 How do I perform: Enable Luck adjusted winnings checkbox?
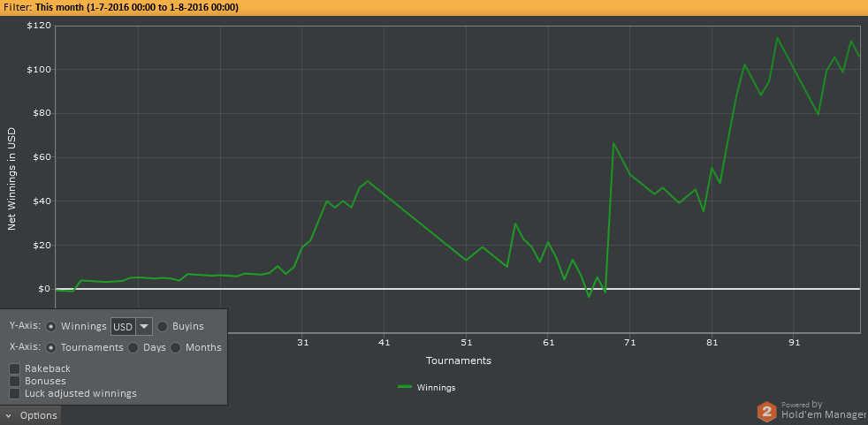15,393
